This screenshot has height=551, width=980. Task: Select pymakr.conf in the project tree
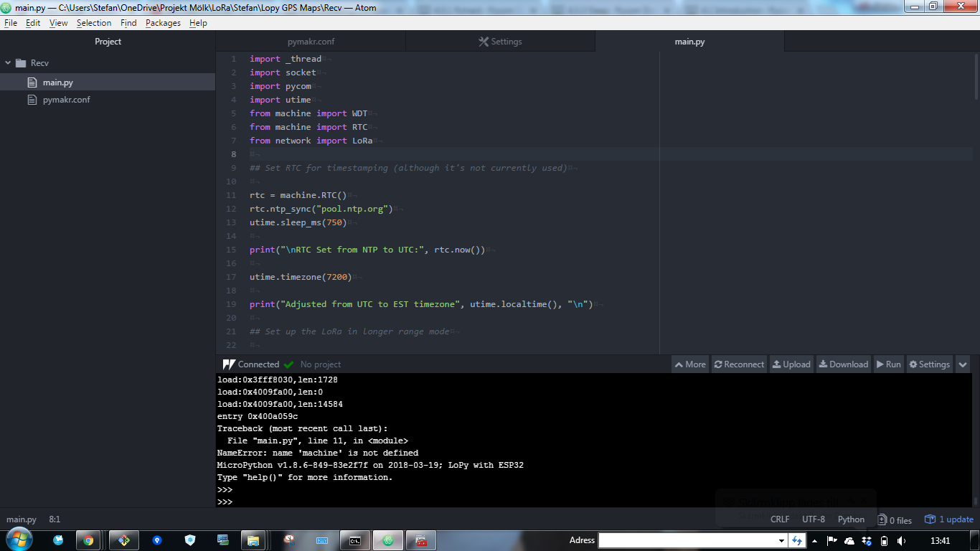[x=66, y=100]
